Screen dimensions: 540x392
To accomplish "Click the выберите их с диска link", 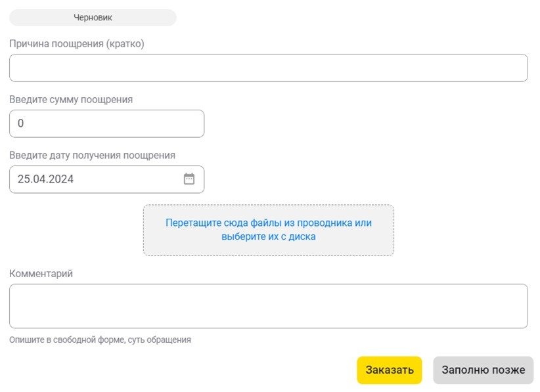I will pyautogui.click(x=268, y=236).
